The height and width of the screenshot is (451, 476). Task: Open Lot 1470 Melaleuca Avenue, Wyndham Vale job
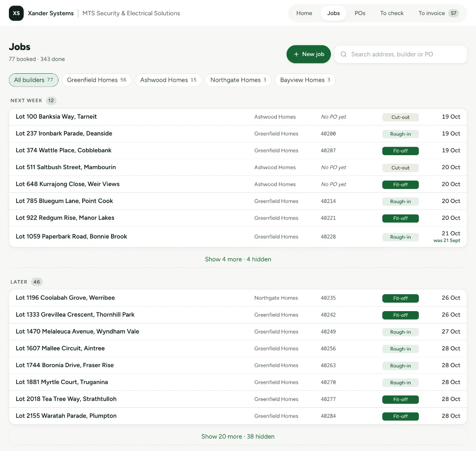[238, 332]
